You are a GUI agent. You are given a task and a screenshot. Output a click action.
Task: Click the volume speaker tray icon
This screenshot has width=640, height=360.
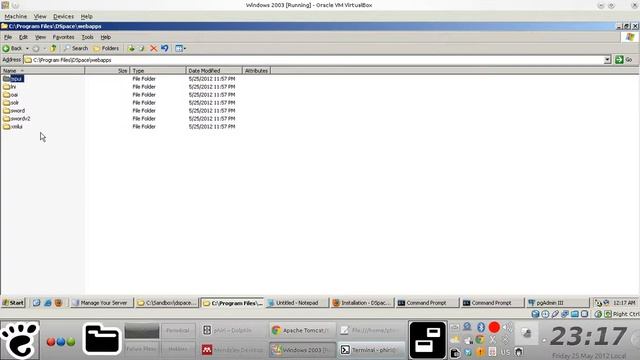pyautogui.click(x=507, y=327)
